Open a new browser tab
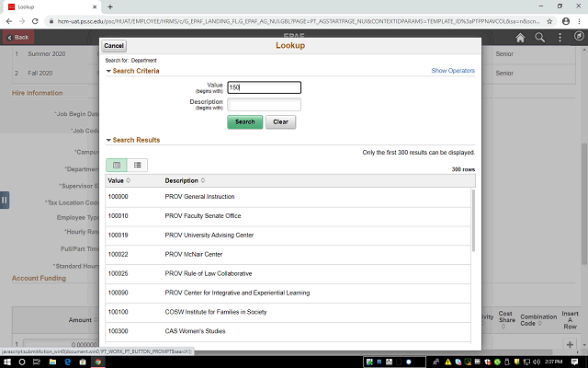The height and width of the screenshot is (368, 588). click(x=110, y=6)
